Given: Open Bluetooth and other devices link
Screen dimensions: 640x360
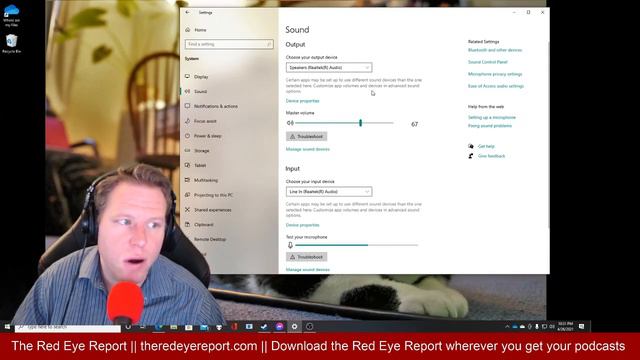Looking at the screenshot, I should point(495,50).
